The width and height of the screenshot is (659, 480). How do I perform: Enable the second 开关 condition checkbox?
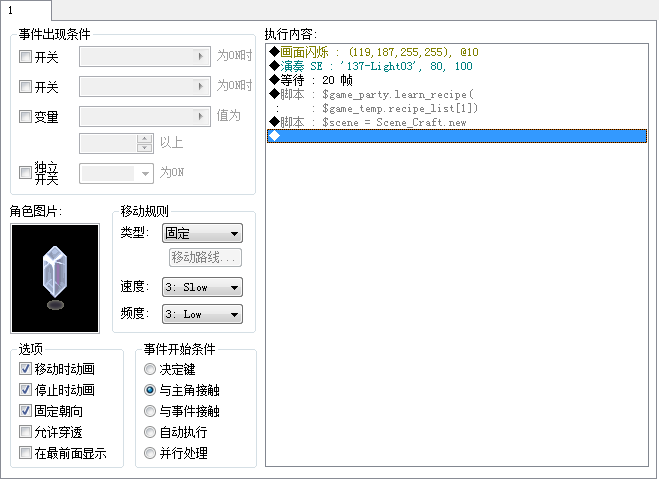pos(25,87)
